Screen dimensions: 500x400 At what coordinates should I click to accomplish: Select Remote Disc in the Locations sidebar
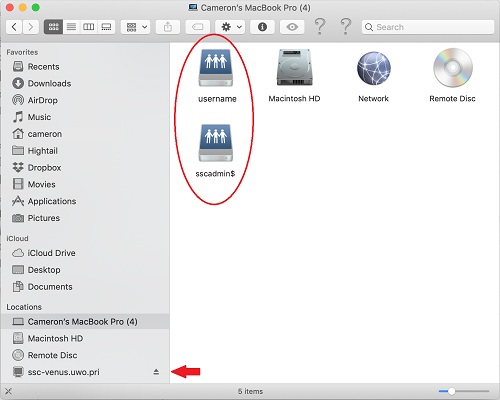pos(85,355)
